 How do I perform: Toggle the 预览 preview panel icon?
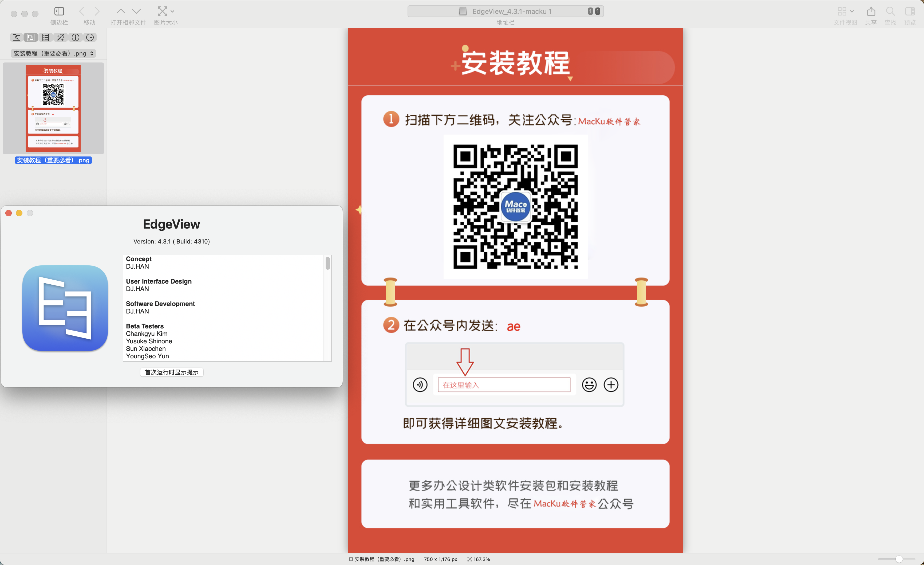(910, 11)
